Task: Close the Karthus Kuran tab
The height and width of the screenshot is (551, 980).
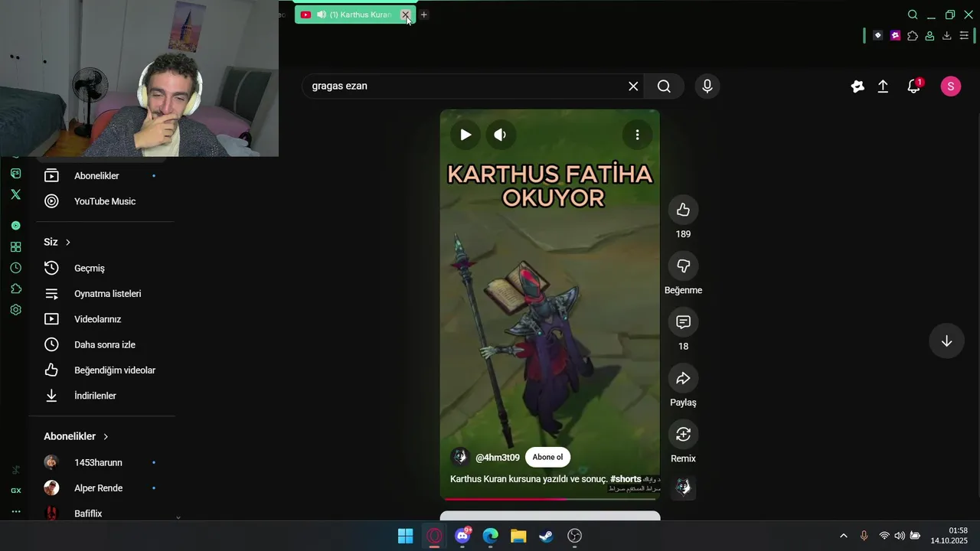Action: [x=406, y=15]
